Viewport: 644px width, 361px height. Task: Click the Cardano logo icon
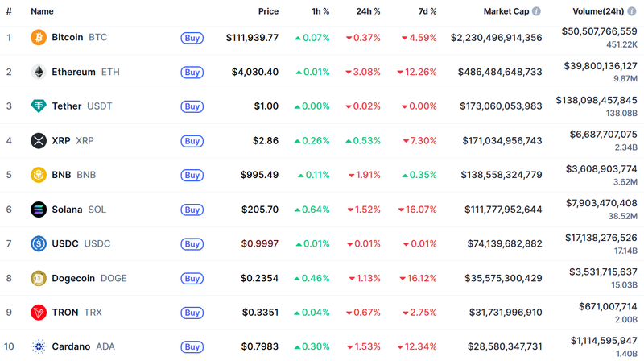39,346
